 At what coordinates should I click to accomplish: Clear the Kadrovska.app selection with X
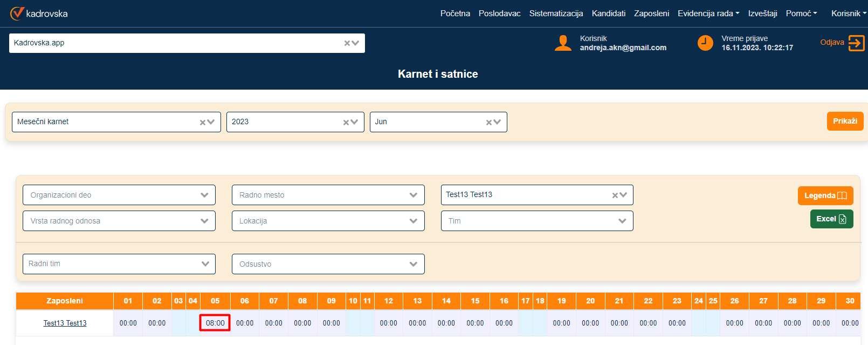[347, 43]
